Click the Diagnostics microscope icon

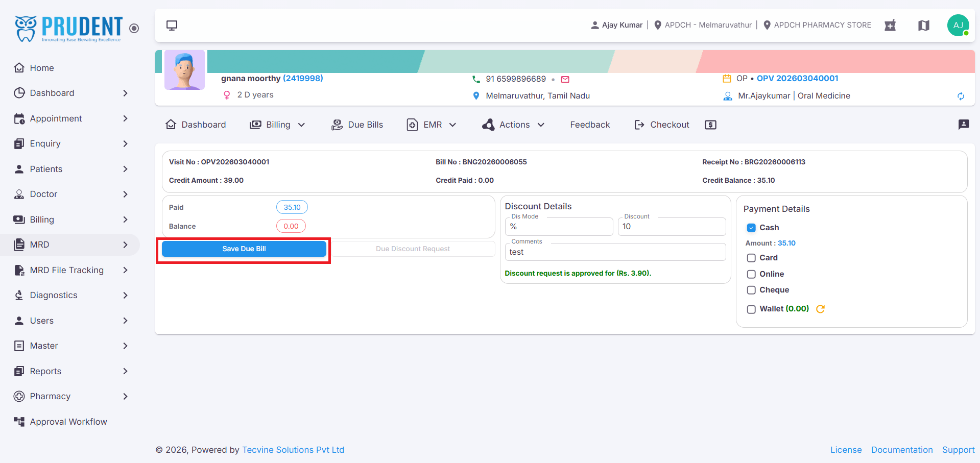pyautogui.click(x=19, y=295)
